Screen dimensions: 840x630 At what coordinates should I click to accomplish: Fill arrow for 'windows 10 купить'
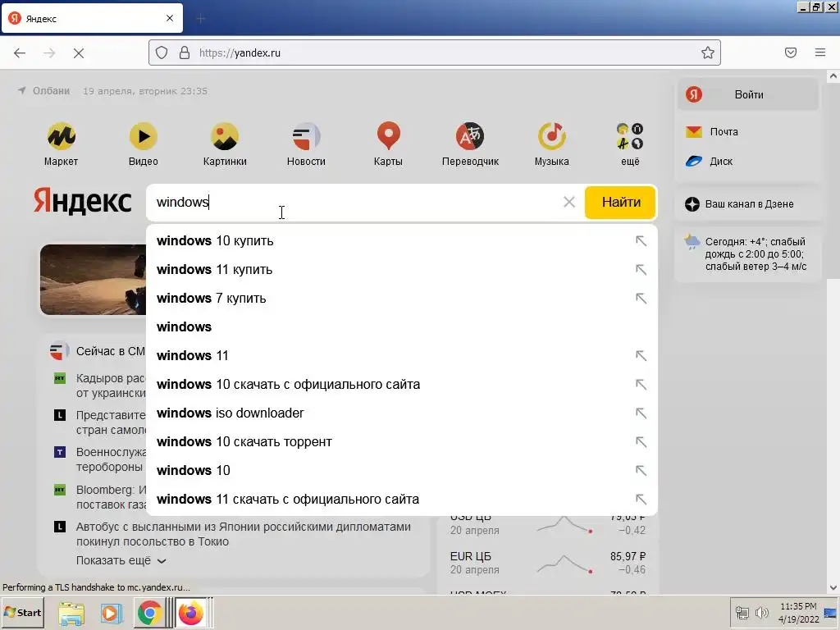coord(641,241)
